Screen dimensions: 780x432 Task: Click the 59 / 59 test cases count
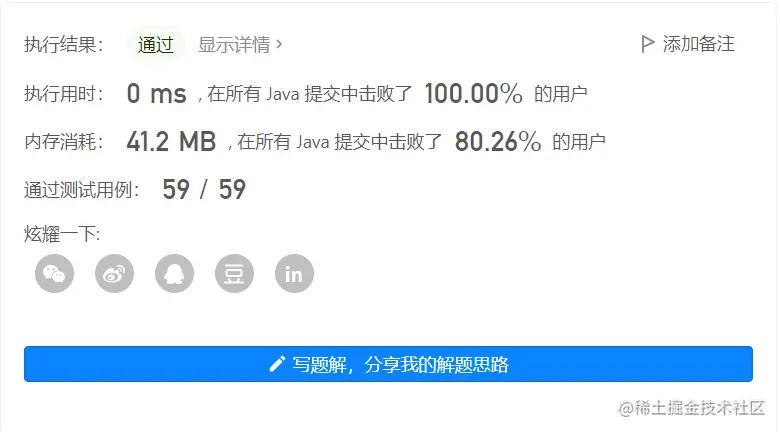[204, 189]
